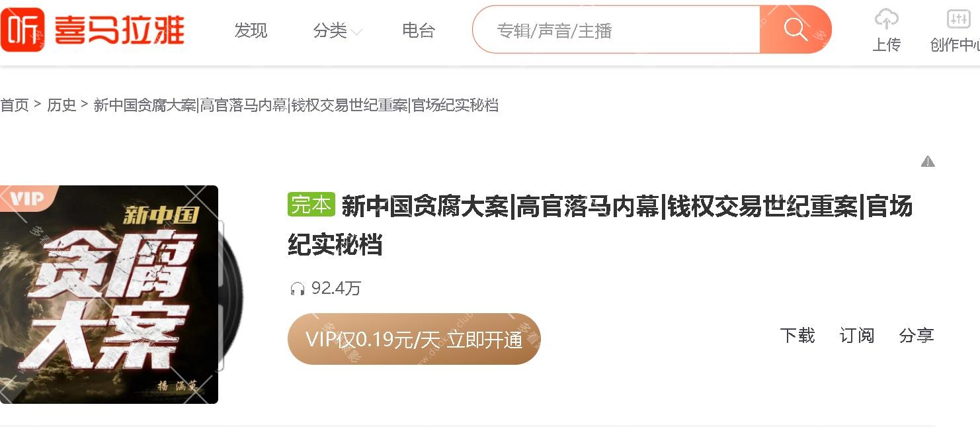This screenshot has width=980, height=429.
Task: Select the 分类 menu item
Action: (x=330, y=30)
